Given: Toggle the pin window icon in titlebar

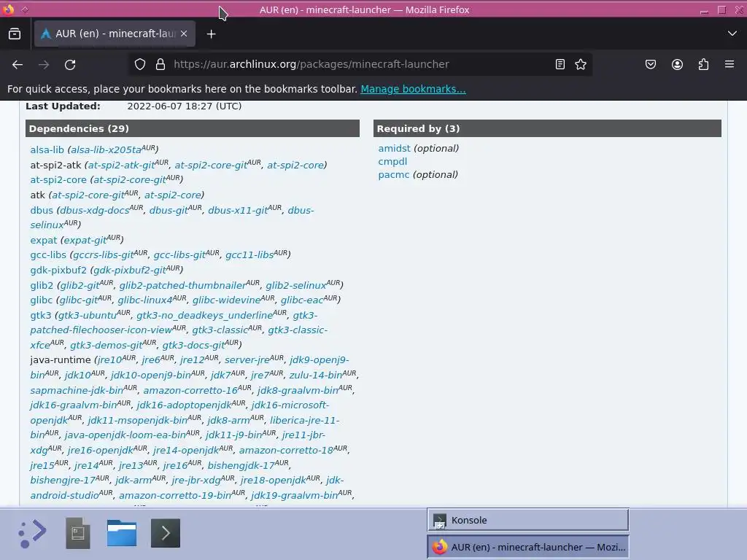Looking at the screenshot, I should coord(25,9).
